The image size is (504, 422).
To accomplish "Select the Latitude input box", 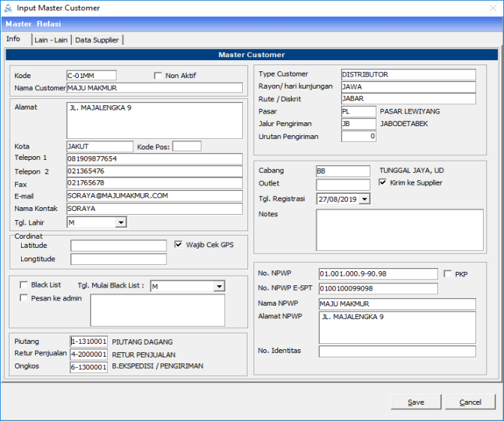I will tap(118, 246).
